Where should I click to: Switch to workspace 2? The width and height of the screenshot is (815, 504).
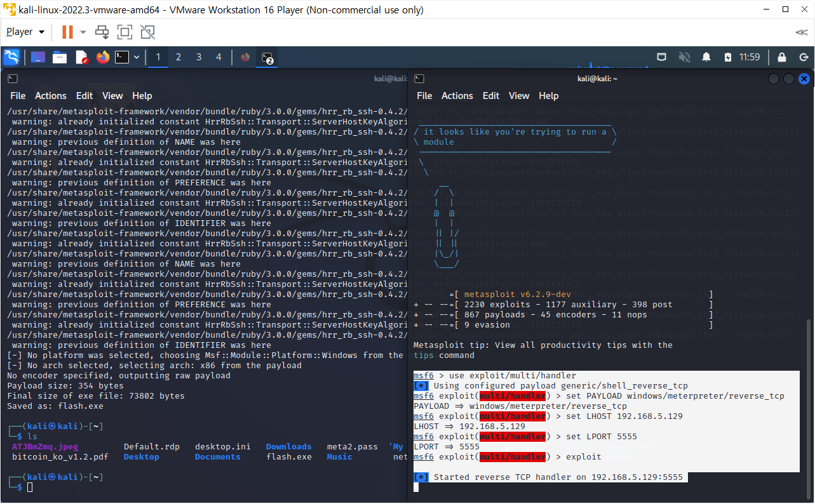pyautogui.click(x=178, y=57)
